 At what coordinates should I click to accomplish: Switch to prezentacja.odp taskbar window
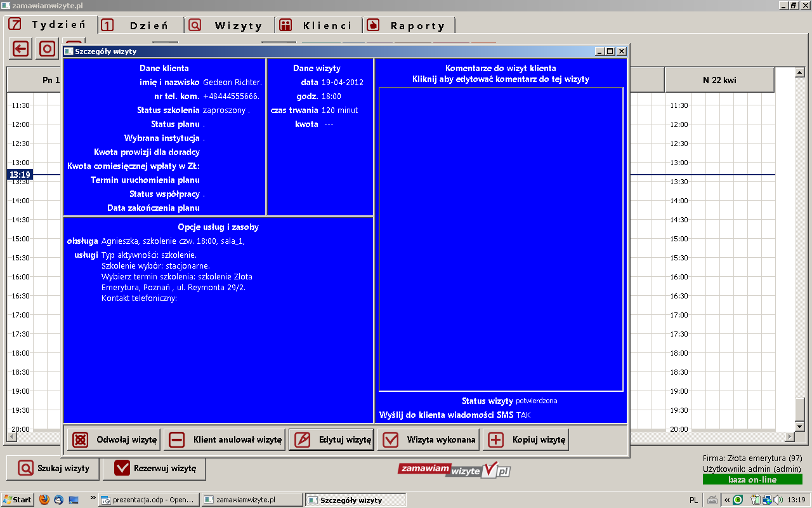pyautogui.click(x=150, y=500)
